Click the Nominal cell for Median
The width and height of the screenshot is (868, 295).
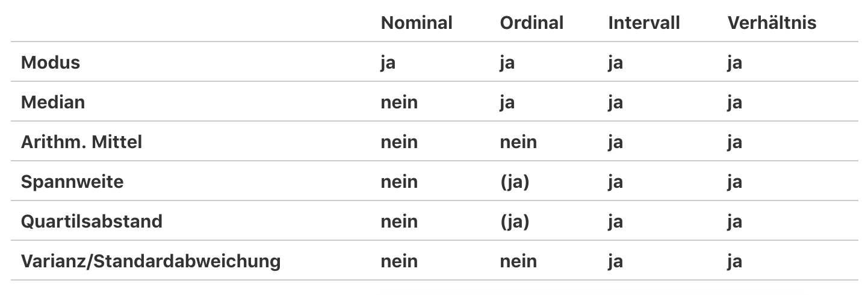[398, 102]
